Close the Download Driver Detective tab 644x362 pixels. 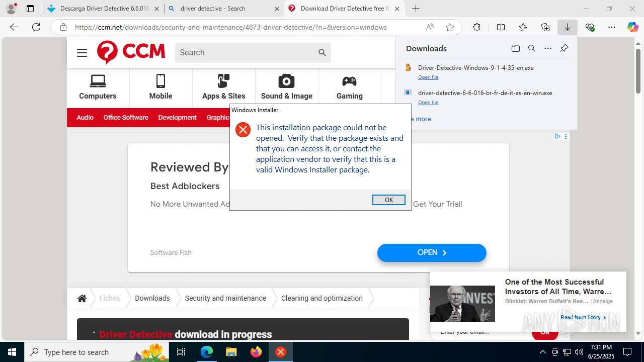coord(397,9)
